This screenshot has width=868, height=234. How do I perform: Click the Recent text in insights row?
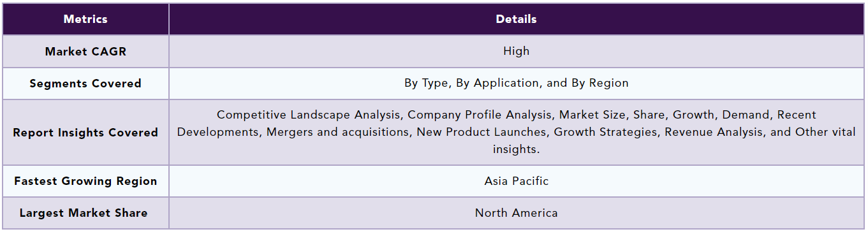[x=797, y=115]
